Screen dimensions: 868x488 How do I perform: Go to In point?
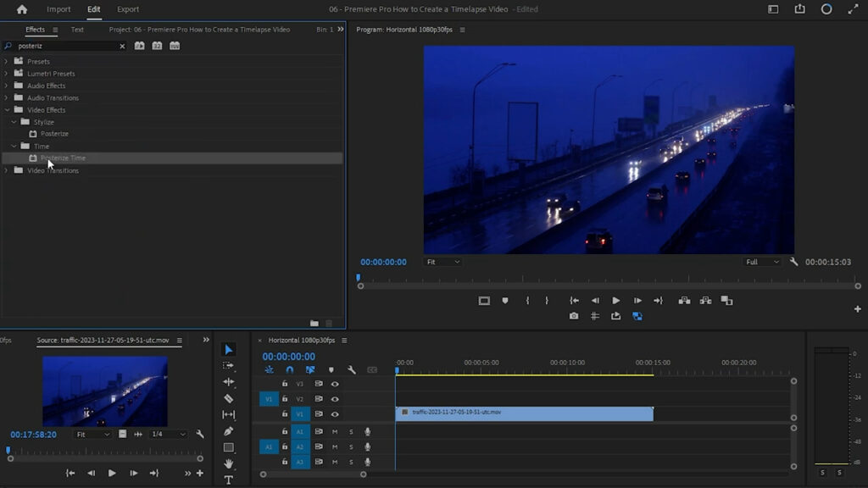pos(574,301)
